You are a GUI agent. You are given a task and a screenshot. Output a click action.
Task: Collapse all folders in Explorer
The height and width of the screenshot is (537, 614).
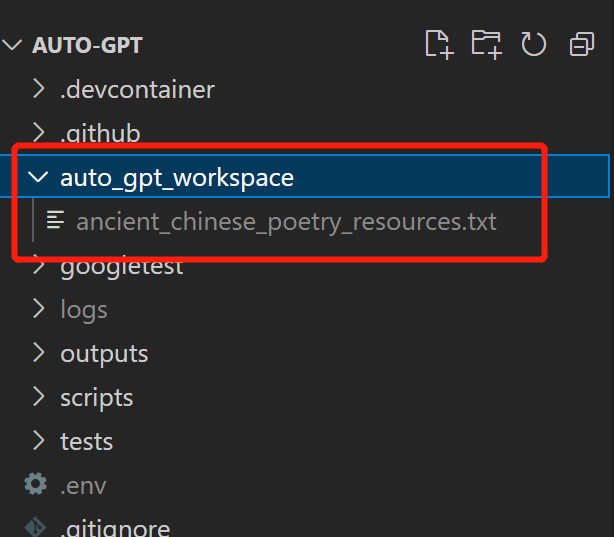581,44
